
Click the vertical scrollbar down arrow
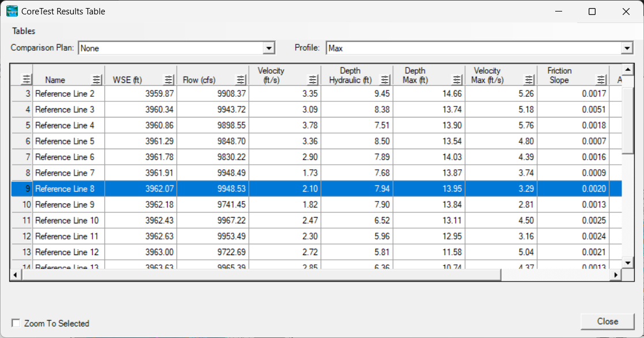click(x=628, y=263)
